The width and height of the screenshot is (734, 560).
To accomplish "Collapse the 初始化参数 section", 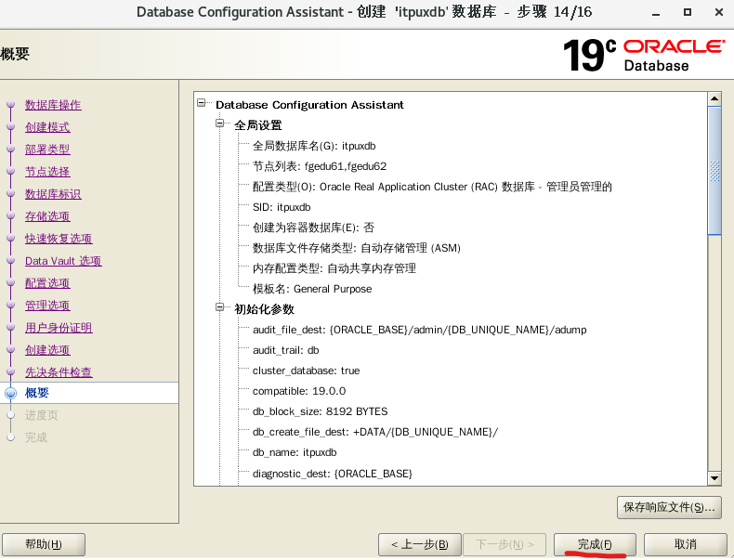I will tap(219, 306).
